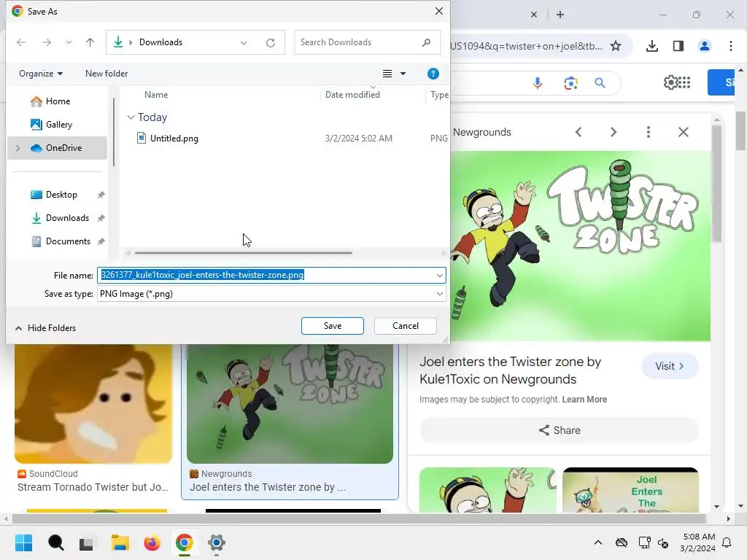The image size is (747, 560).
Task: Open Windows Start menu
Action: [x=24, y=542]
